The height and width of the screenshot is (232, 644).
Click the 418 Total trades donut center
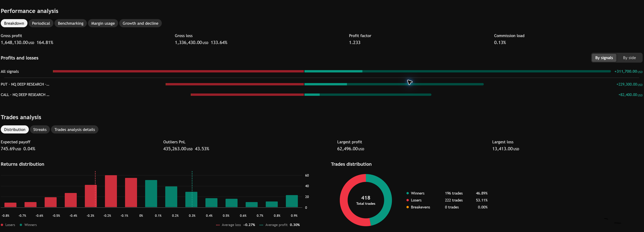click(x=365, y=200)
